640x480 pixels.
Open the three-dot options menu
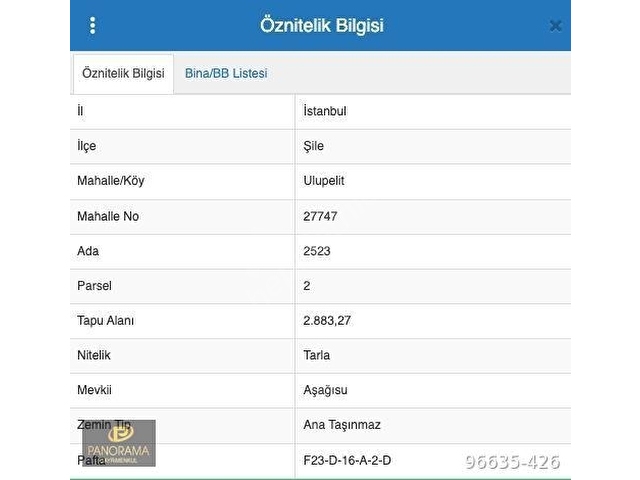point(93,25)
